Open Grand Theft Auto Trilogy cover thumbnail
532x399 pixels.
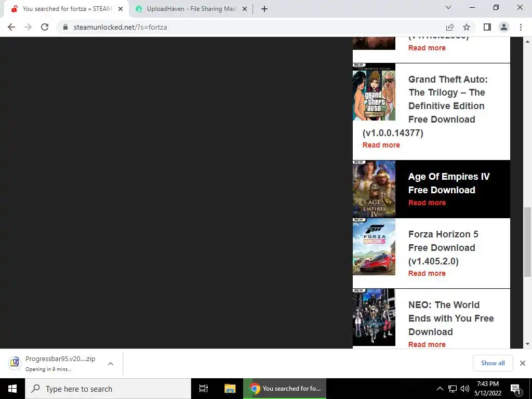374,92
